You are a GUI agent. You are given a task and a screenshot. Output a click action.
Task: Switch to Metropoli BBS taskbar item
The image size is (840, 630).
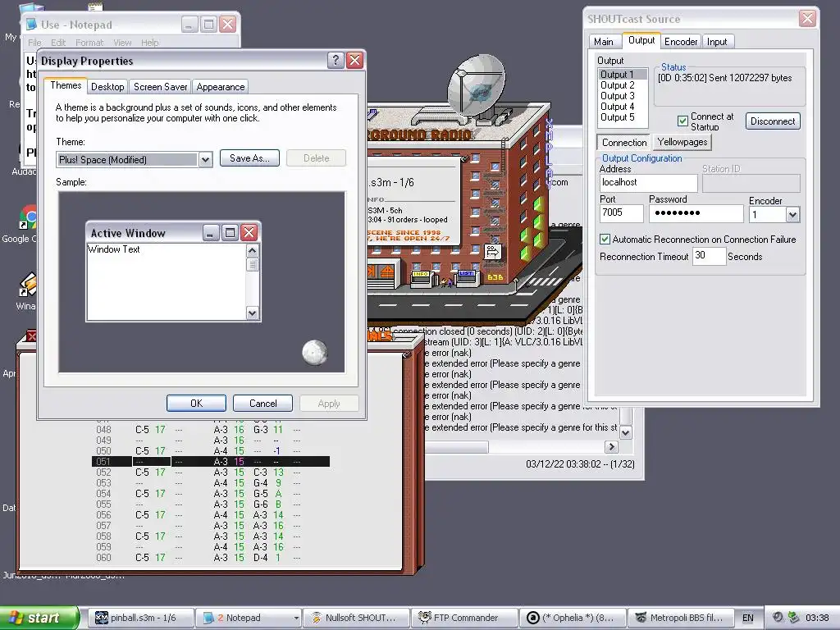(x=680, y=618)
